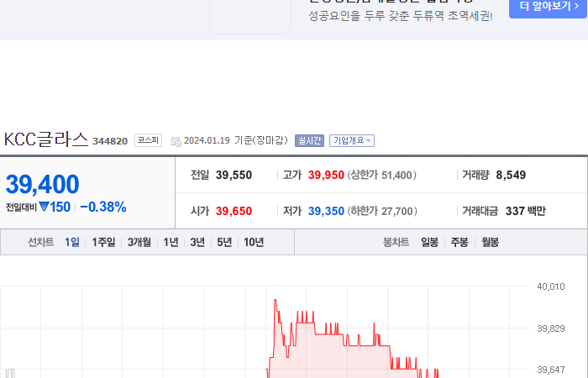This screenshot has height=378, width=588.
Task: Switch to 일봉 candlestick chart
Action: point(429,242)
